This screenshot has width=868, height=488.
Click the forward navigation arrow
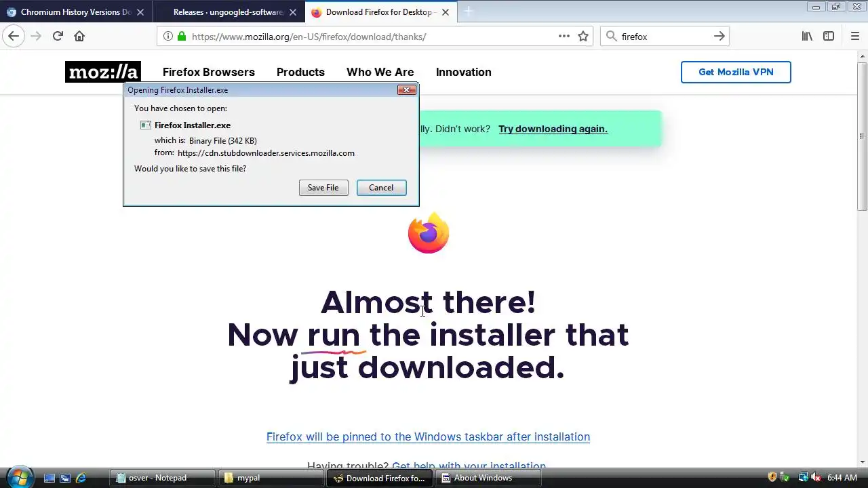tap(36, 37)
